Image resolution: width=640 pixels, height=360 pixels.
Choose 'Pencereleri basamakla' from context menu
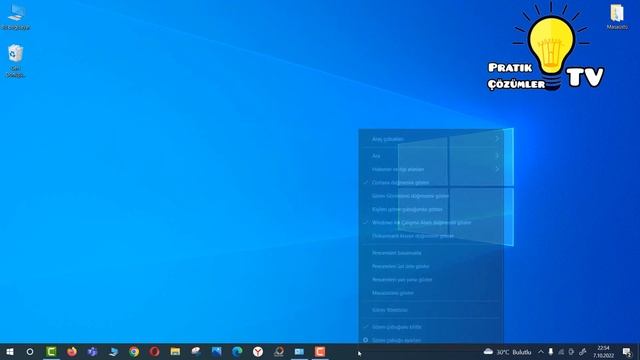pyautogui.click(x=431, y=253)
